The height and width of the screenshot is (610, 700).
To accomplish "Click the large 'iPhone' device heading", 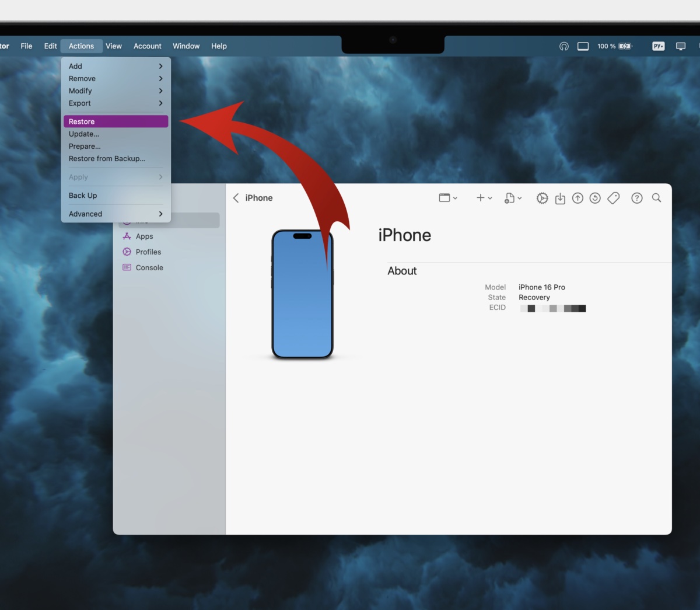I will click(x=405, y=235).
